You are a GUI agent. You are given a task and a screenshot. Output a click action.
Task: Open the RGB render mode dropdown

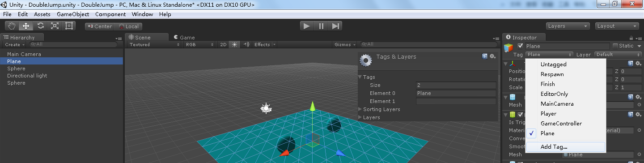pyautogui.click(x=200, y=44)
